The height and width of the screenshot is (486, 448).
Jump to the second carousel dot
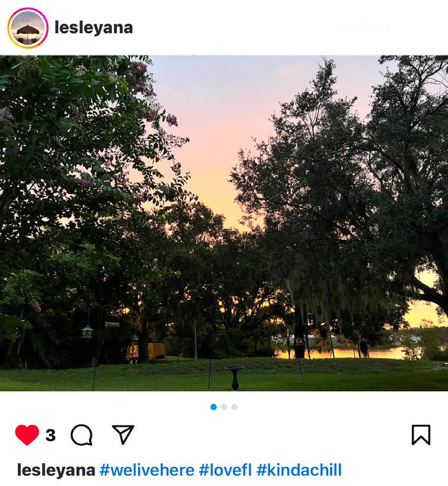click(224, 407)
